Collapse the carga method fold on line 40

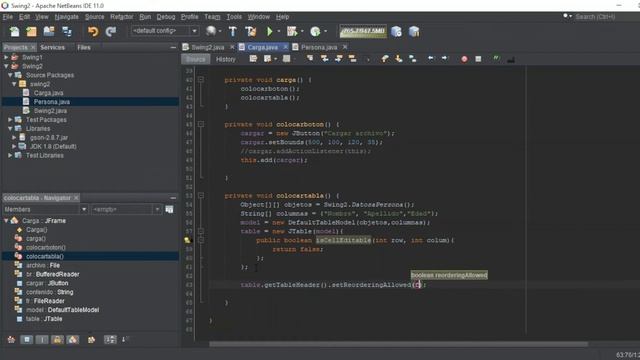click(x=201, y=80)
